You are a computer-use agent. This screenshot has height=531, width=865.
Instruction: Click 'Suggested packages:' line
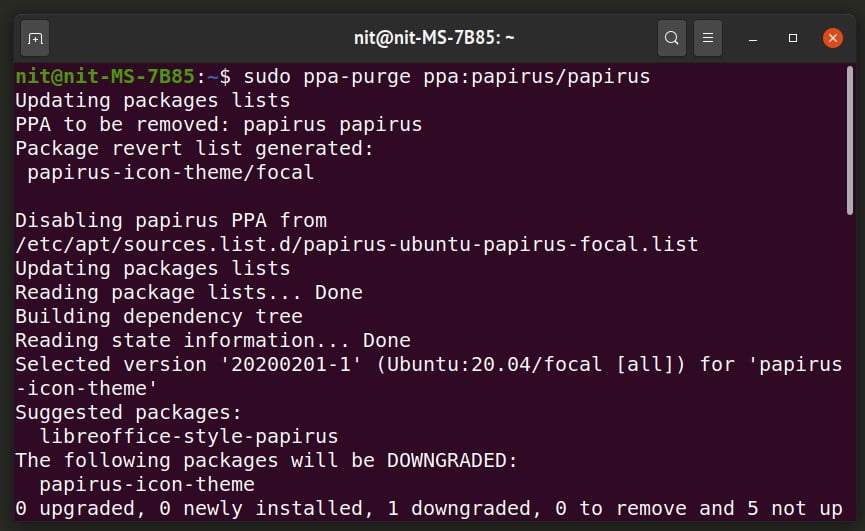[129, 412]
